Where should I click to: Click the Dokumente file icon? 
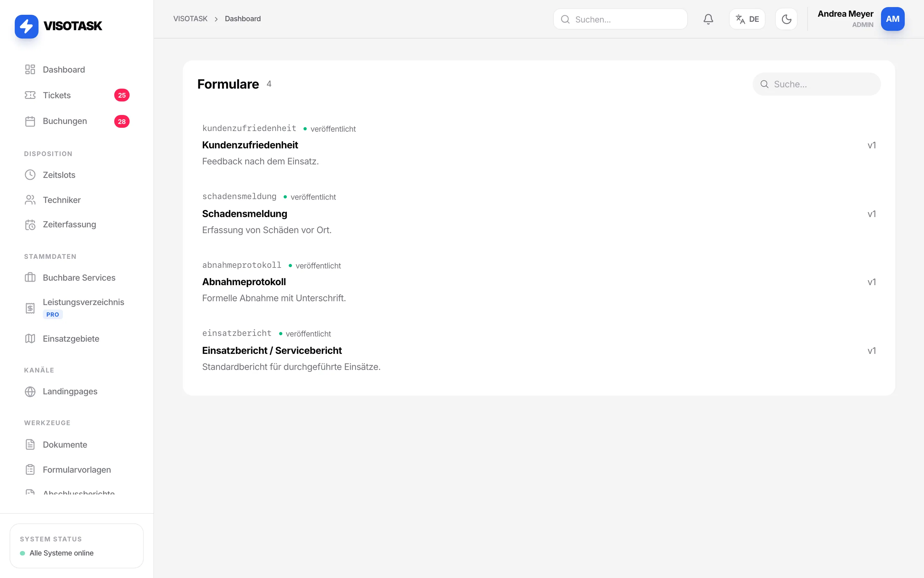click(30, 445)
